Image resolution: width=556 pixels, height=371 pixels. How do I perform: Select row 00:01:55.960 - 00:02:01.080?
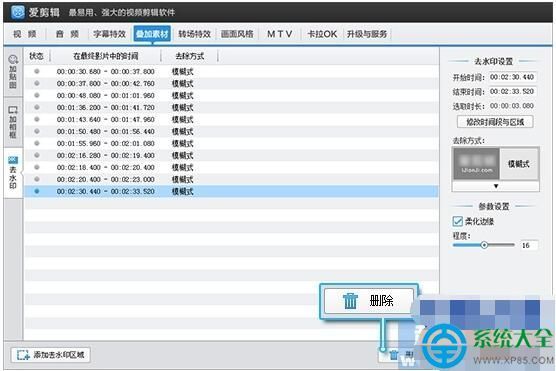pos(231,144)
